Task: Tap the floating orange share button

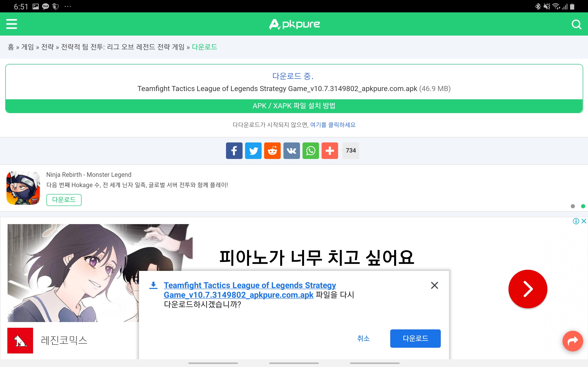Action: (572, 341)
